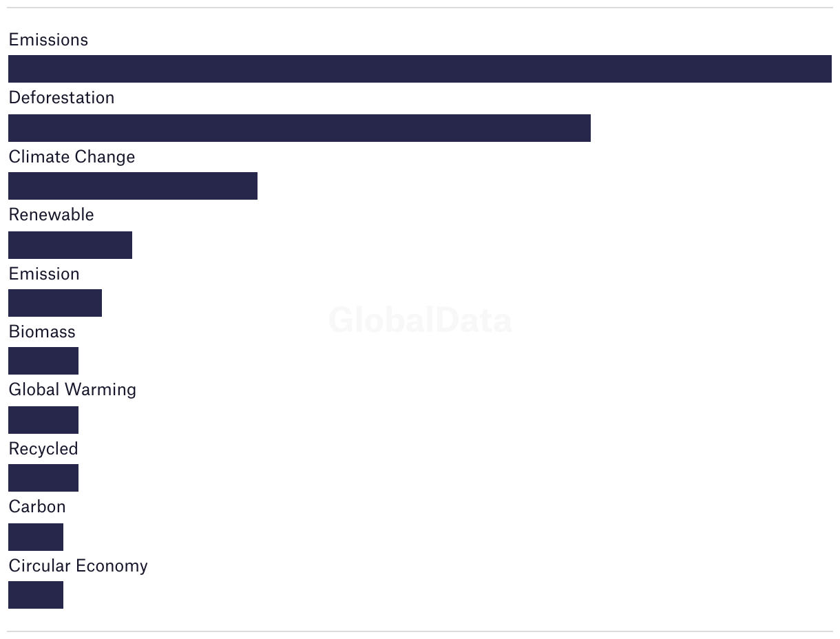The image size is (840, 639).
Task: Click the GlobalData watermark
Action: (420, 320)
